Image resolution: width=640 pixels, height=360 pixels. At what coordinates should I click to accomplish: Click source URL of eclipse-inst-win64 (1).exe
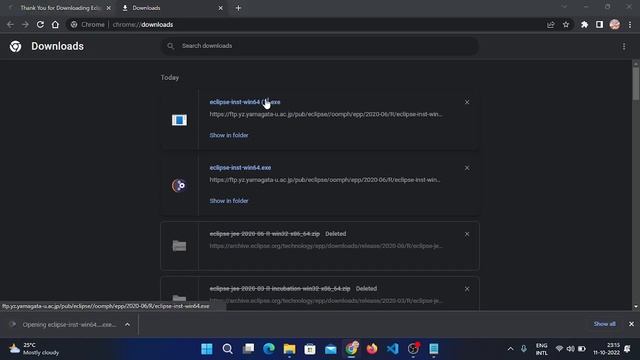[x=326, y=114]
